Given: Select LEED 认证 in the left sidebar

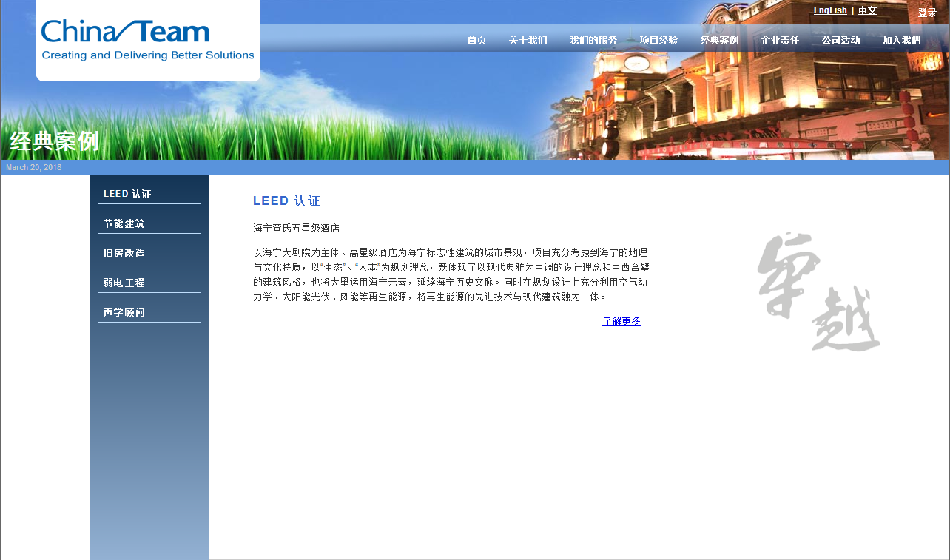Looking at the screenshot, I should 127,194.
